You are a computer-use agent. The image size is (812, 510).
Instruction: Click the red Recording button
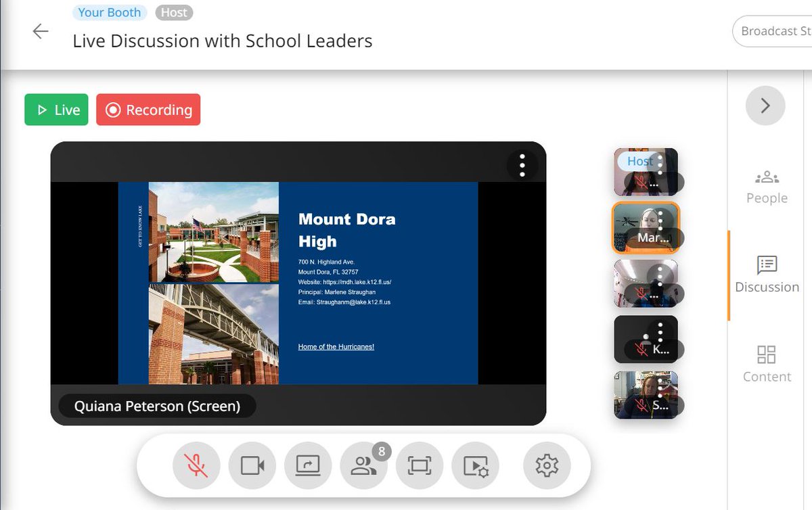tap(148, 110)
